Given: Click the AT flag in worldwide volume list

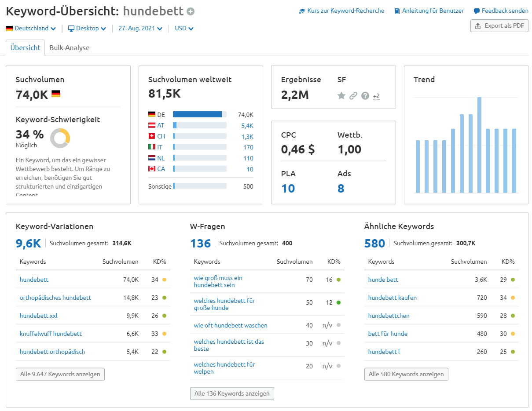Looking at the screenshot, I should [151, 125].
